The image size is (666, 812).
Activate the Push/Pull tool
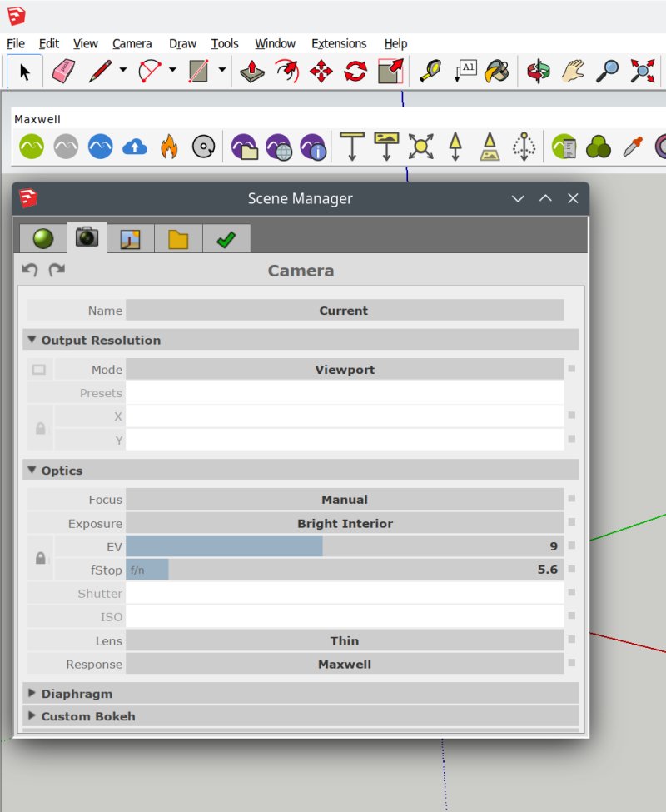coord(252,71)
